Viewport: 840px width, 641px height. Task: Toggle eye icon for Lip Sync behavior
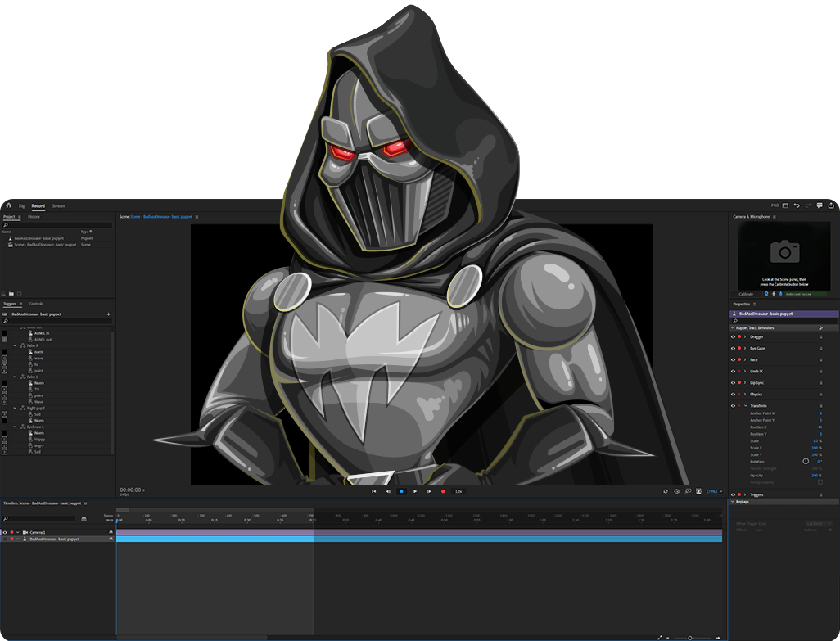pyautogui.click(x=733, y=382)
